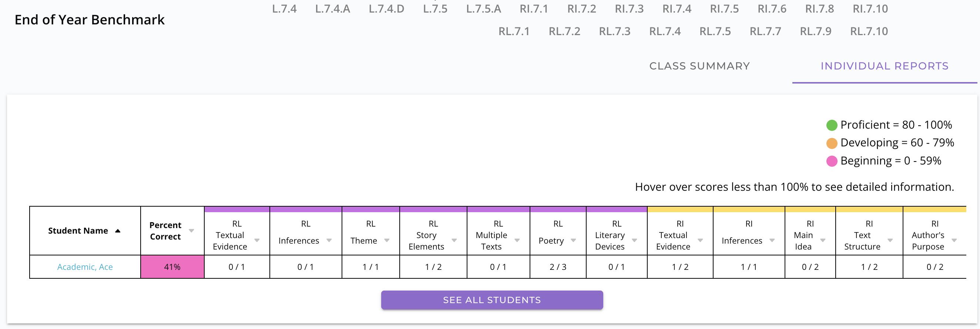Image resolution: width=980 pixels, height=329 pixels.
Task: Click pink 41% percent correct cell
Action: click(x=172, y=267)
